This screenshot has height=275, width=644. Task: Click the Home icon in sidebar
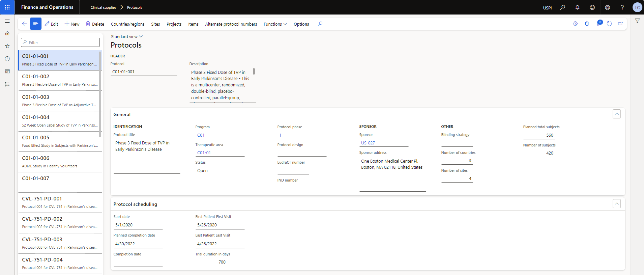(x=7, y=33)
